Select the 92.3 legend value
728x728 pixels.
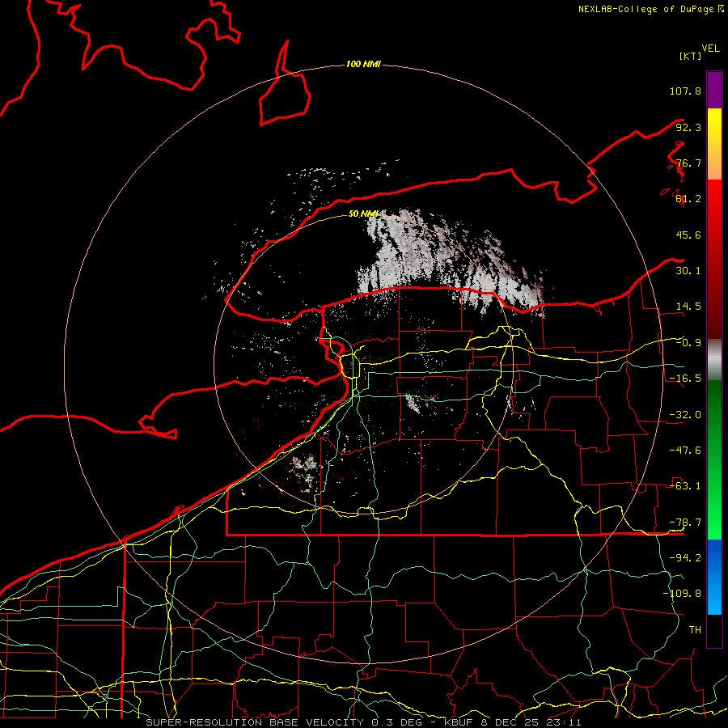[x=688, y=127]
